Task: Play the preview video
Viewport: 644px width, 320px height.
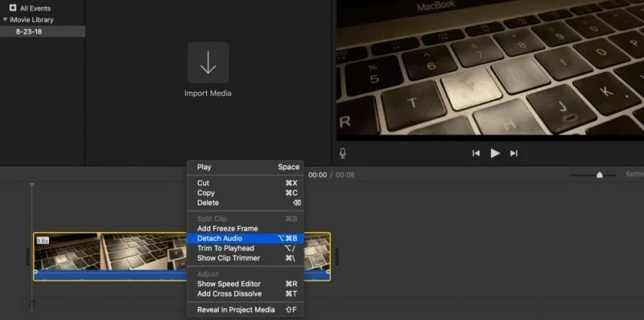Action: [495, 153]
